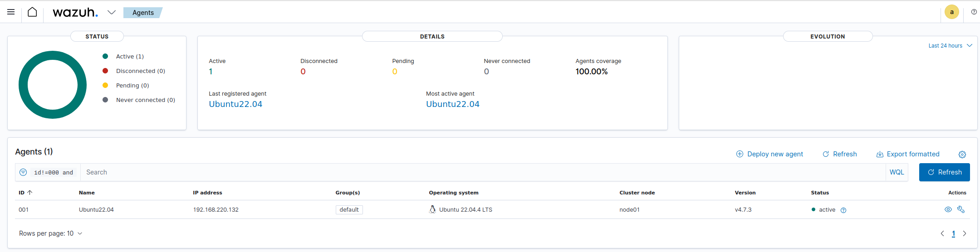Sort by Operating system column header
This screenshot has height=252, width=980.
[454, 193]
